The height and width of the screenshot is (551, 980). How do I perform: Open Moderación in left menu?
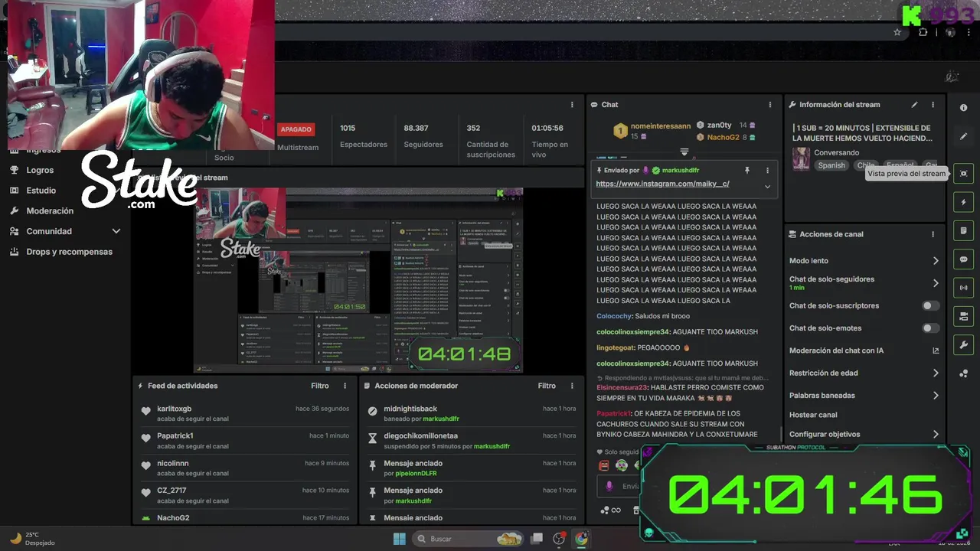(x=50, y=210)
